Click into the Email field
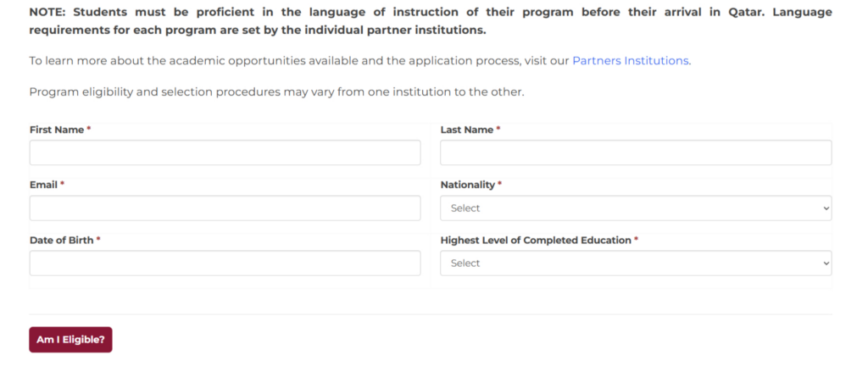This screenshot has width=868, height=366. coord(225,208)
